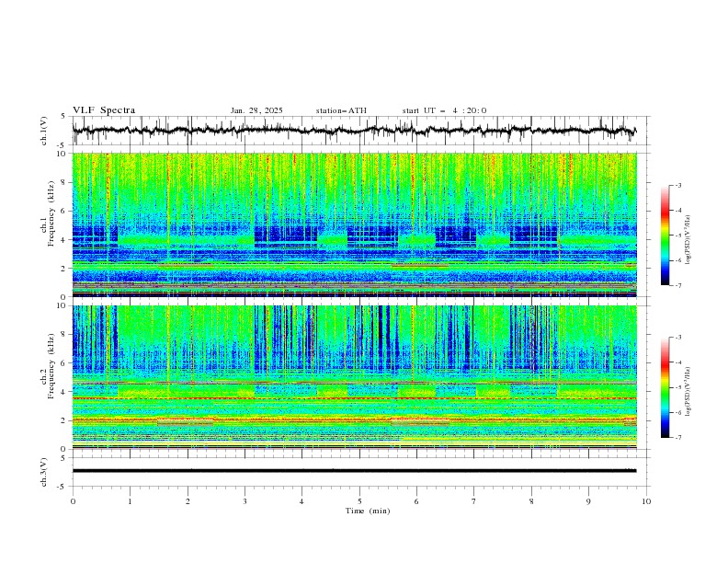This screenshot has height=563, width=728.
Task: Click the ch.2 'Frequency (kHz)' axis label
Action: (52, 366)
